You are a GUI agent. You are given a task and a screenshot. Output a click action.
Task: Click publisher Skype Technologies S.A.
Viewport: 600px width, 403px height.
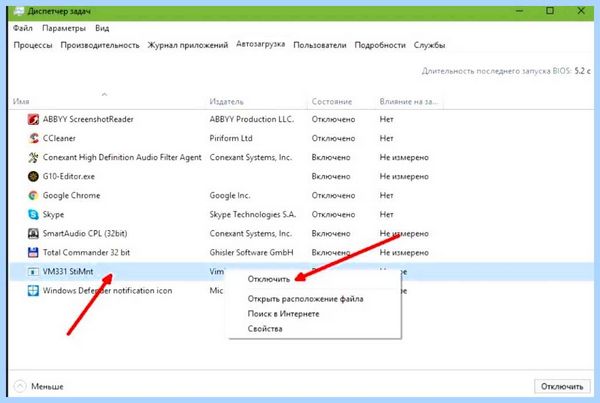(253, 214)
